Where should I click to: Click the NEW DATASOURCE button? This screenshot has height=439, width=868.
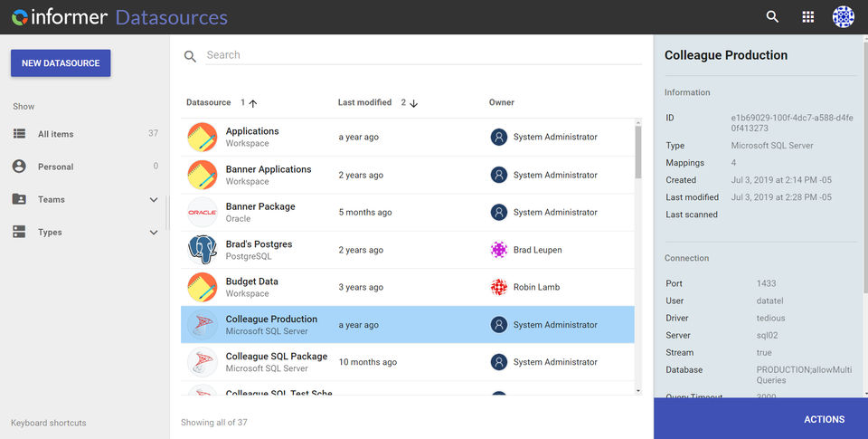tap(61, 63)
